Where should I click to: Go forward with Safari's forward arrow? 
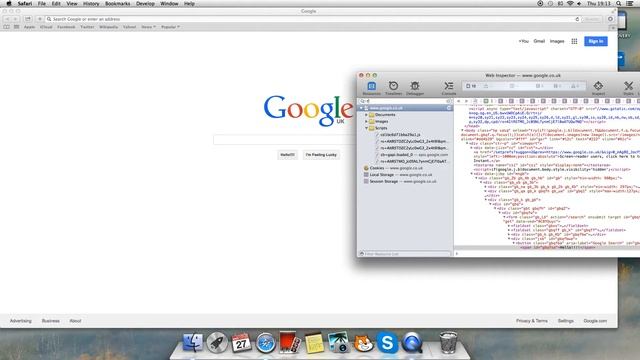tap(16, 19)
